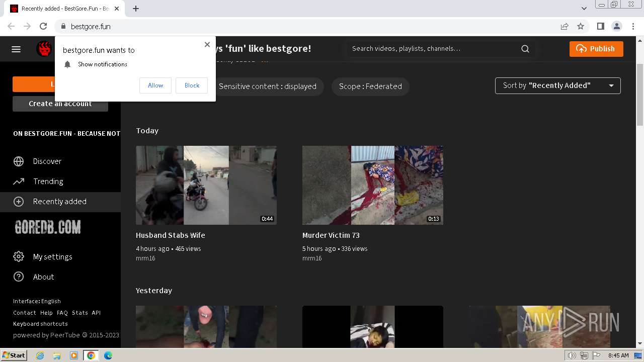Click the Publish button

click(x=596, y=49)
